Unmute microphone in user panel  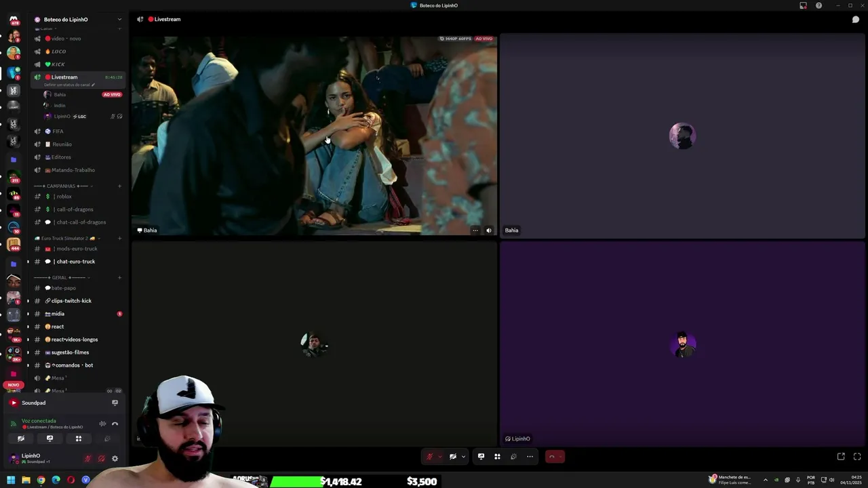pyautogui.click(x=87, y=459)
